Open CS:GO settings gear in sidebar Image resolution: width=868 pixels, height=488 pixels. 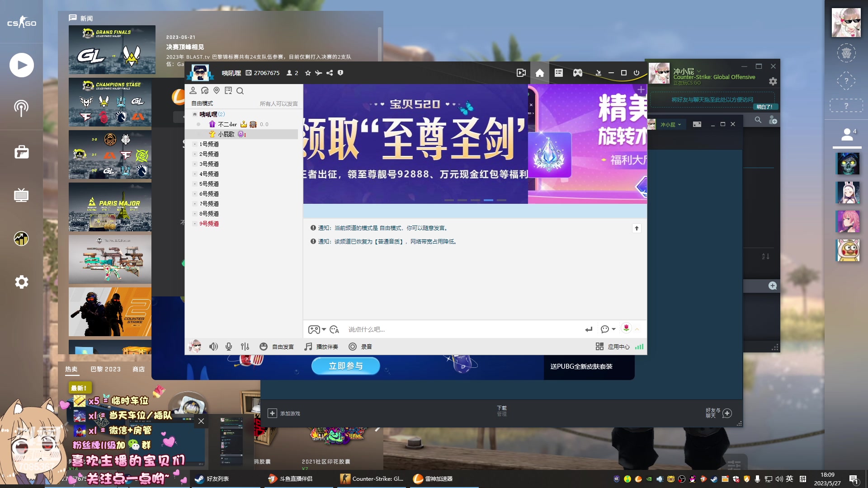click(21, 282)
